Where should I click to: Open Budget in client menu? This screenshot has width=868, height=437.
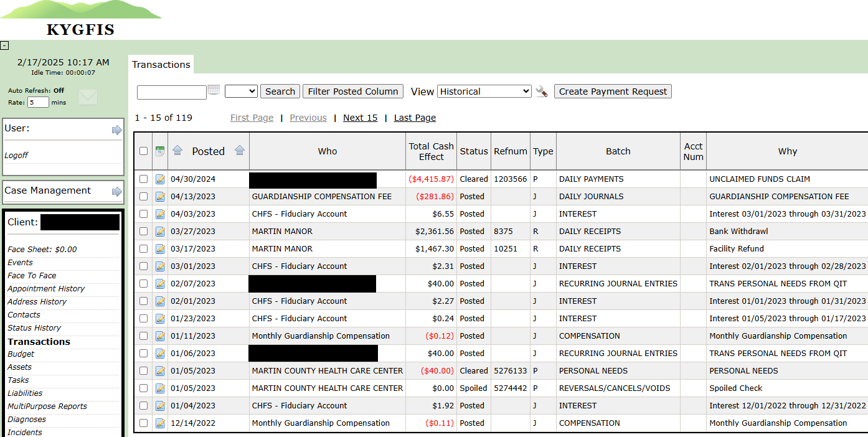pyautogui.click(x=21, y=354)
